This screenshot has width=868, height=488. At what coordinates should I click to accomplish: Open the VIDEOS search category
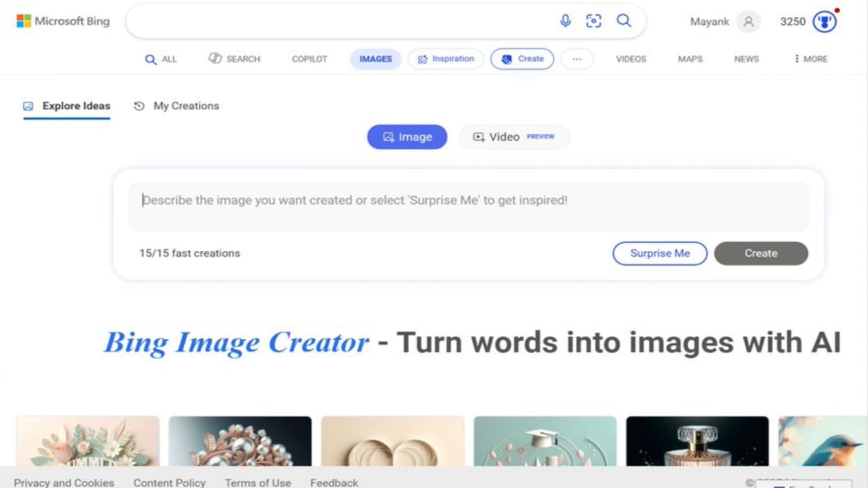(x=631, y=59)
